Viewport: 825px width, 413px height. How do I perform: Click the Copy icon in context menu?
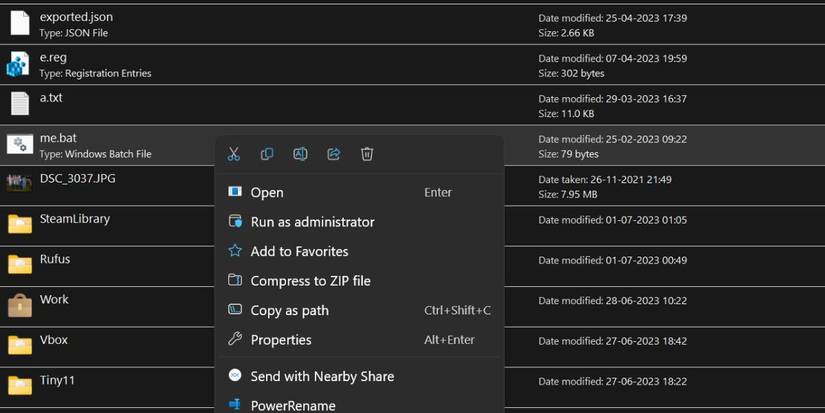click(267, 154)
